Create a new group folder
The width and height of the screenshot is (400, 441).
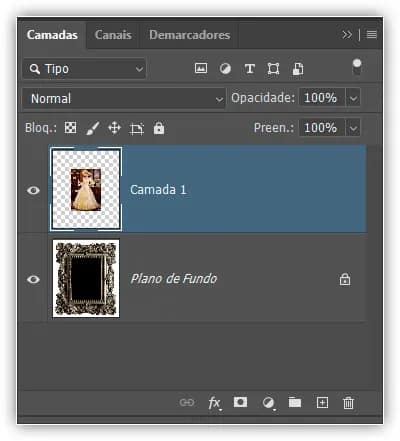(x=295, y=402)
